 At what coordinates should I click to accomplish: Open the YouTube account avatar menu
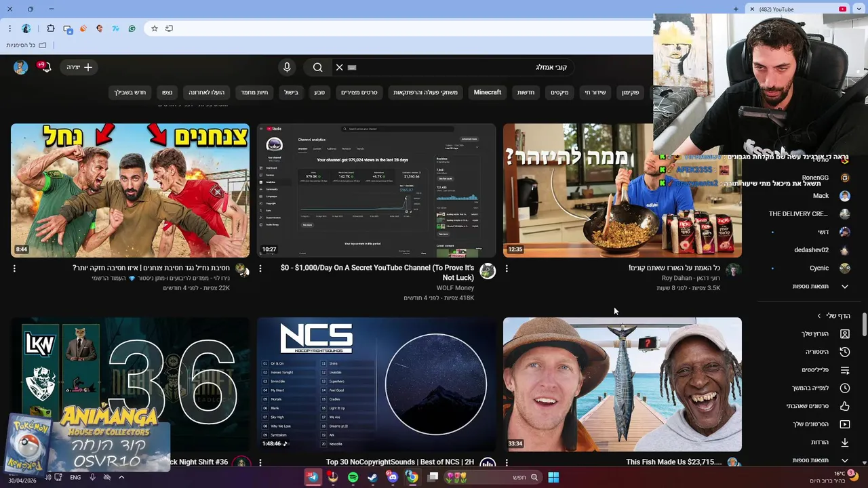coord(20,67)
